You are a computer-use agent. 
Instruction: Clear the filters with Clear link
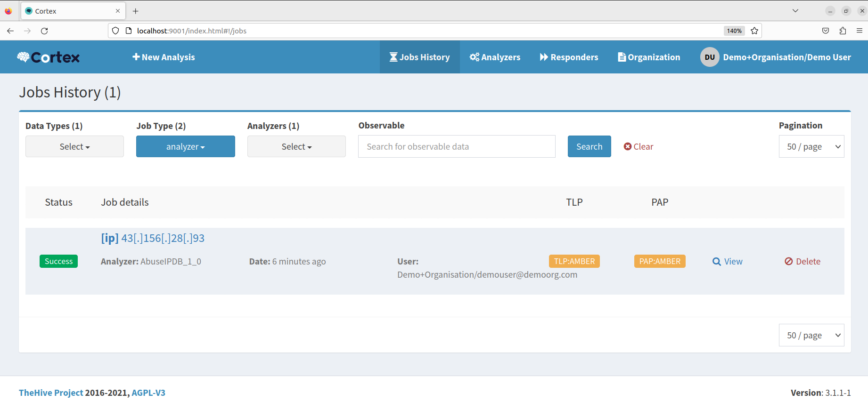coord(639,146)
